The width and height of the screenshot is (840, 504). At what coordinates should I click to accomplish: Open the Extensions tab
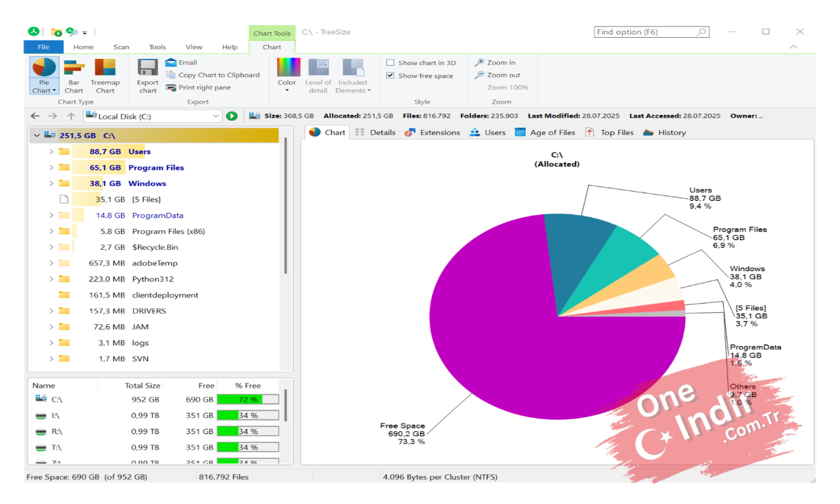[x=433, y=132]
